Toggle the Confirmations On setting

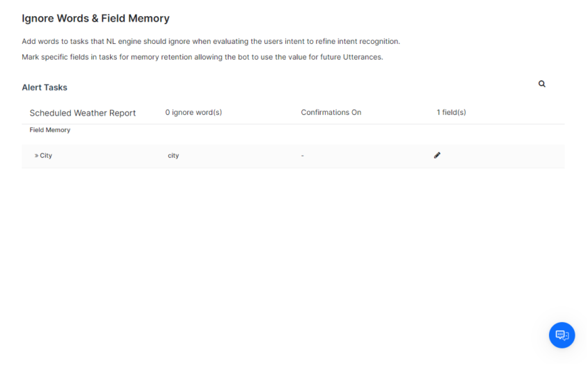(331, 113)
